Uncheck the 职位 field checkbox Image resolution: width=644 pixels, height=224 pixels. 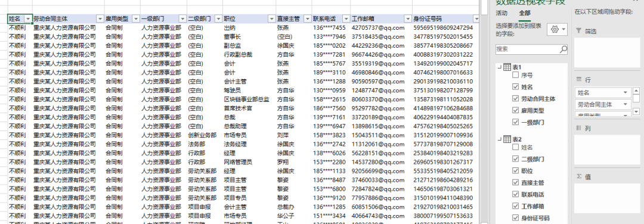(515, 170)
